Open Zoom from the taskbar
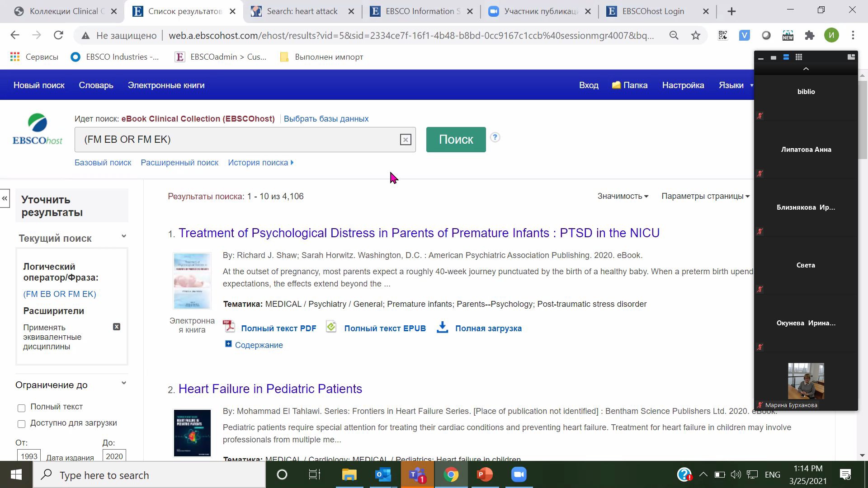The height and width of the screenshot is (488, 868). point(519,475)
